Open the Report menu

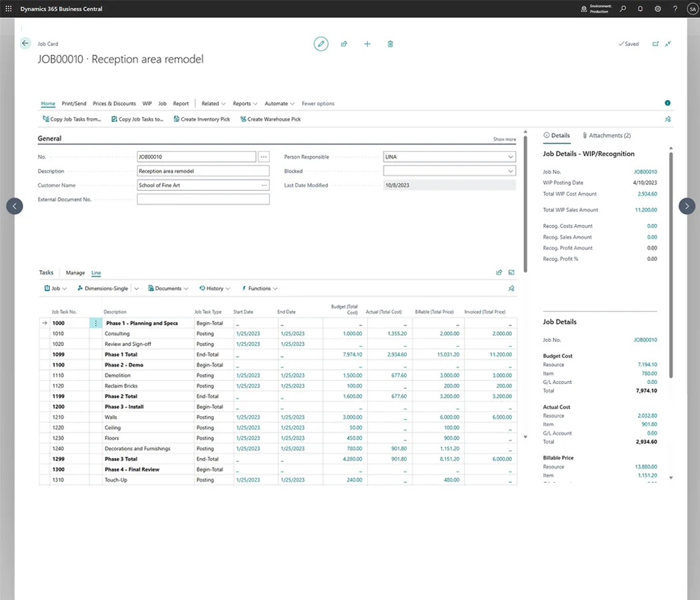[181, 103]
